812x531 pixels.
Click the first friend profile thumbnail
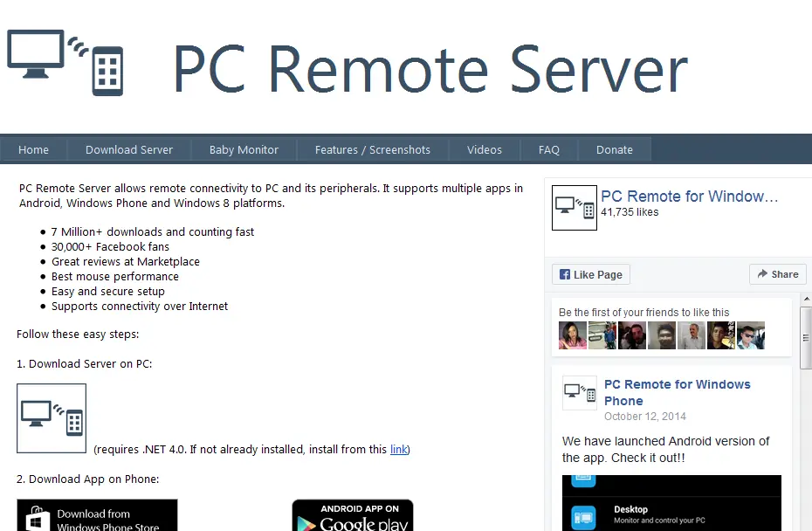point(573,335)
